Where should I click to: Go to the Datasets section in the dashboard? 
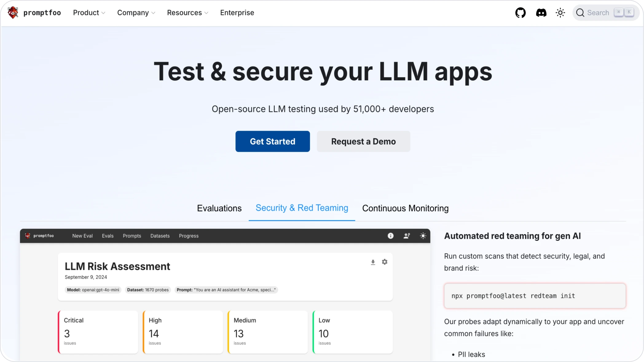click(160, 236)
